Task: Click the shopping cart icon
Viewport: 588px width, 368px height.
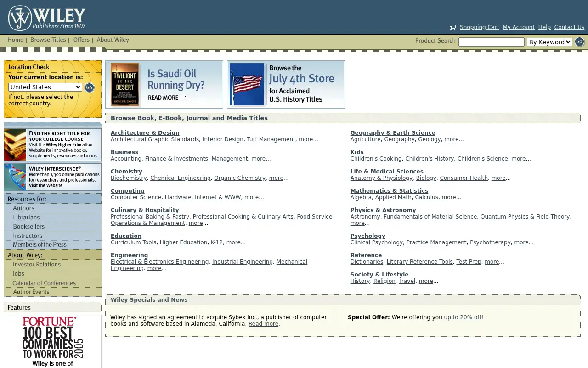Action: (x=452, y=28)
